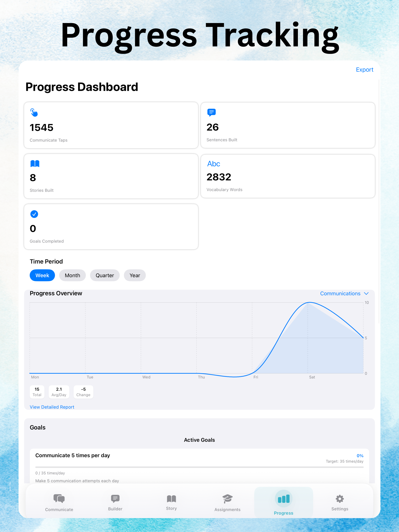
Task: Tap the checkmark icon above Goals Completed
Action: (x=34, y=214)
